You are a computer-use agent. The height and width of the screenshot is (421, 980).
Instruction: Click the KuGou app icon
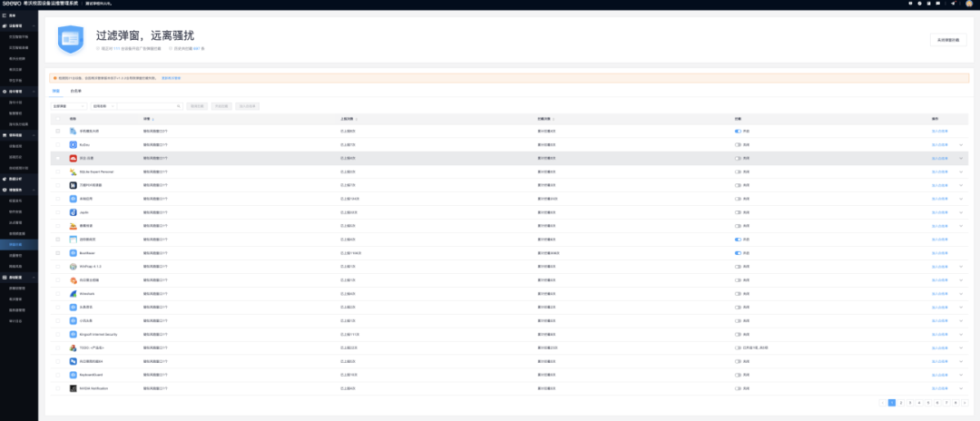(73, 144)
